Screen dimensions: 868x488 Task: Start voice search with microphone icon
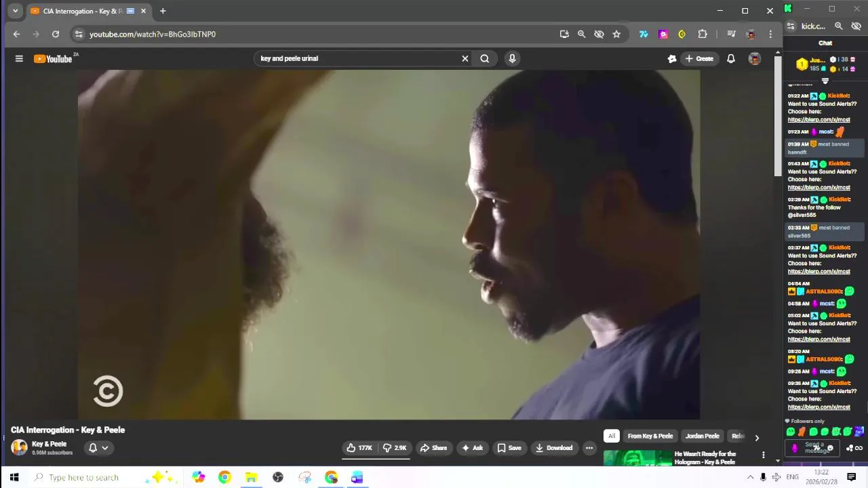(512, 59)
